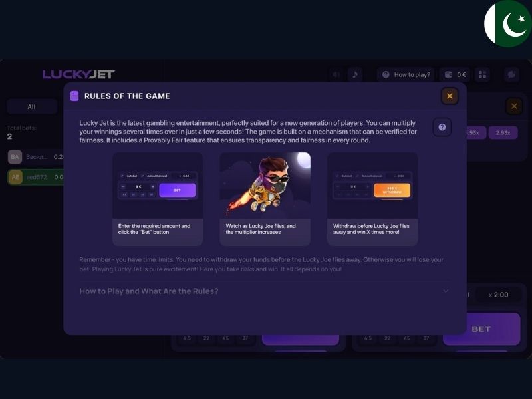The width and height of the screenshot is (532, 399).
Task: Click the document icon beside Rules title
Action: [x=74, y=96]
